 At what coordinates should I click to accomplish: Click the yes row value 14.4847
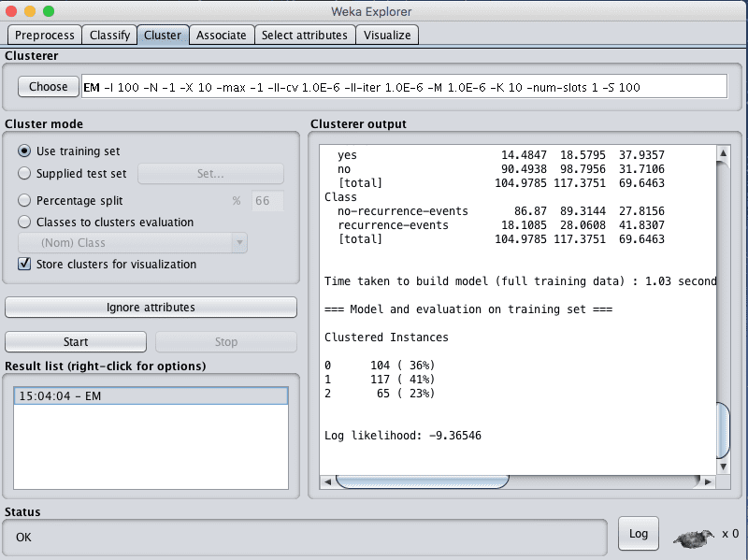[524, 155]
